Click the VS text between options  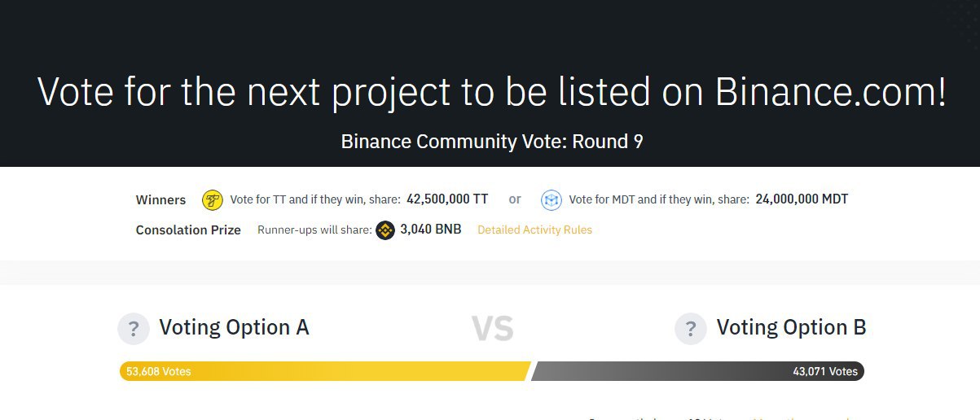(x=493, y=329)
